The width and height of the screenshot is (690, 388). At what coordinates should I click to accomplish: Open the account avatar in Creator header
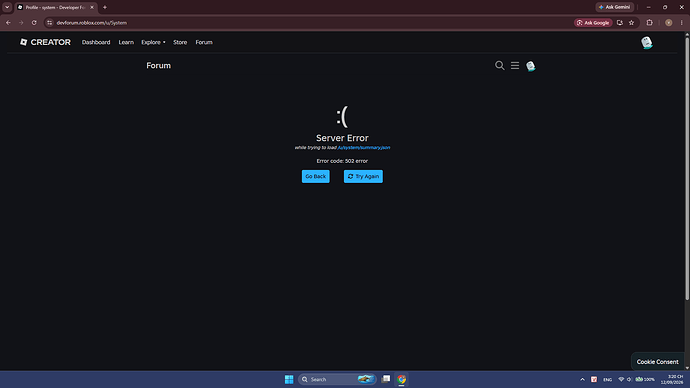646,43
